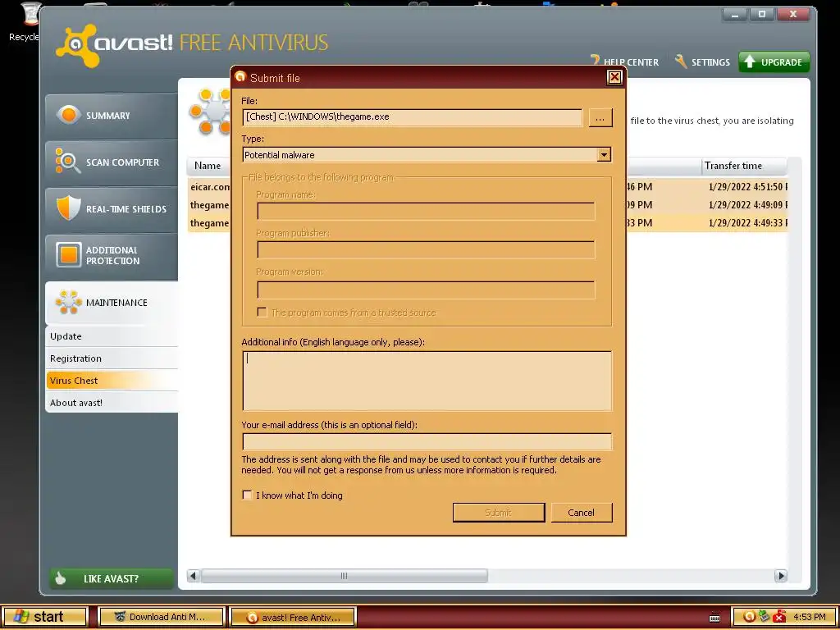The height and width of the screenshot is (630, 840).
Task: Click the Like Avast? button
Action: [112, 578]
